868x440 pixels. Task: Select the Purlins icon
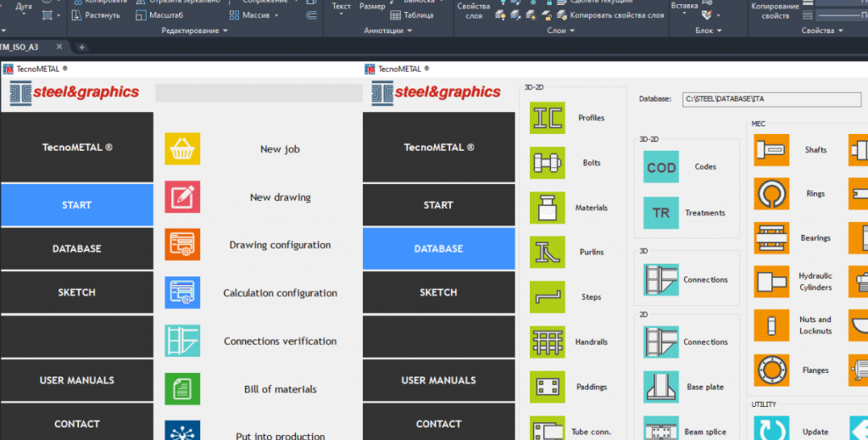(547, 252)
